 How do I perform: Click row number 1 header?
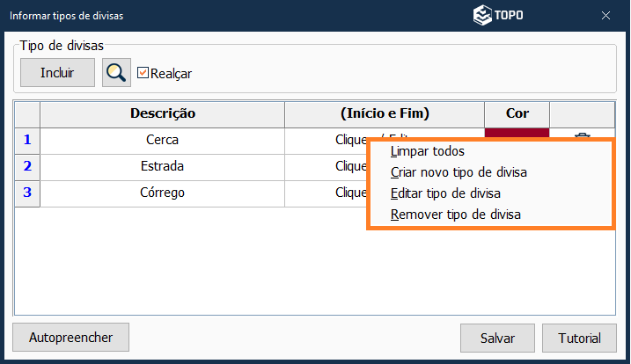(27, 140)
